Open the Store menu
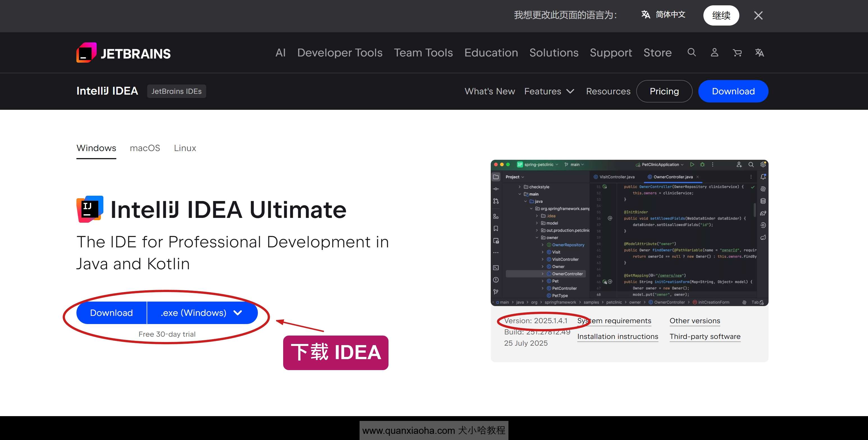This screenshot has width=868, height=440. 657,53
